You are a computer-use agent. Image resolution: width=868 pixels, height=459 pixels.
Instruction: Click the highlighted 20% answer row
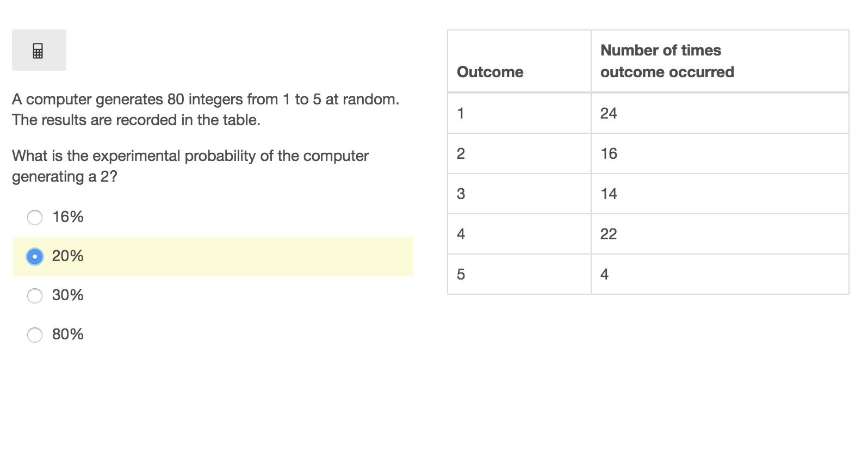point(213,257)
